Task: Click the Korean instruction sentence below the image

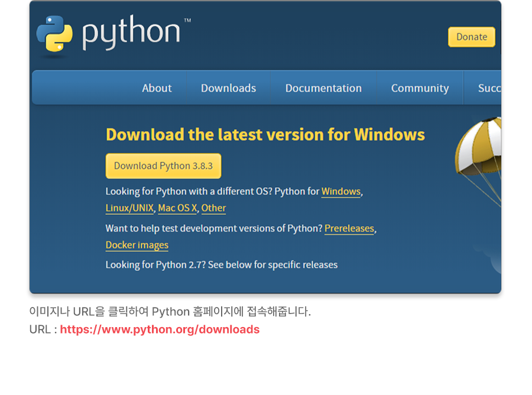Action: 170,312
